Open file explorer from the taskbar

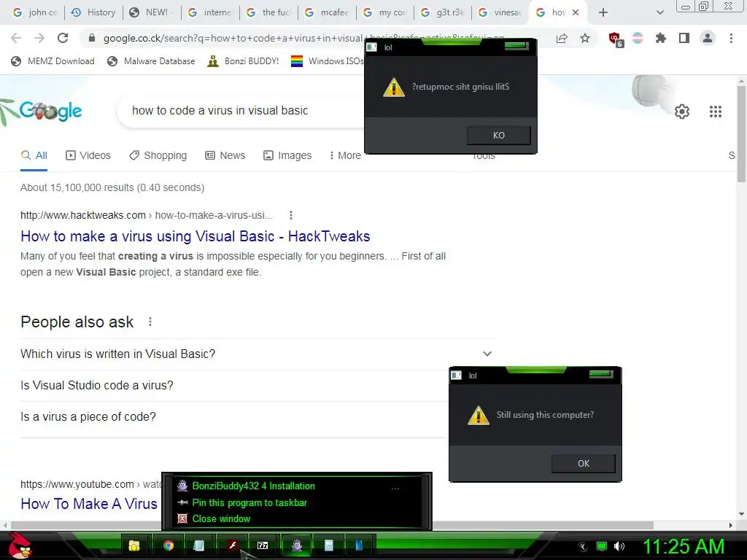(134, 545)
